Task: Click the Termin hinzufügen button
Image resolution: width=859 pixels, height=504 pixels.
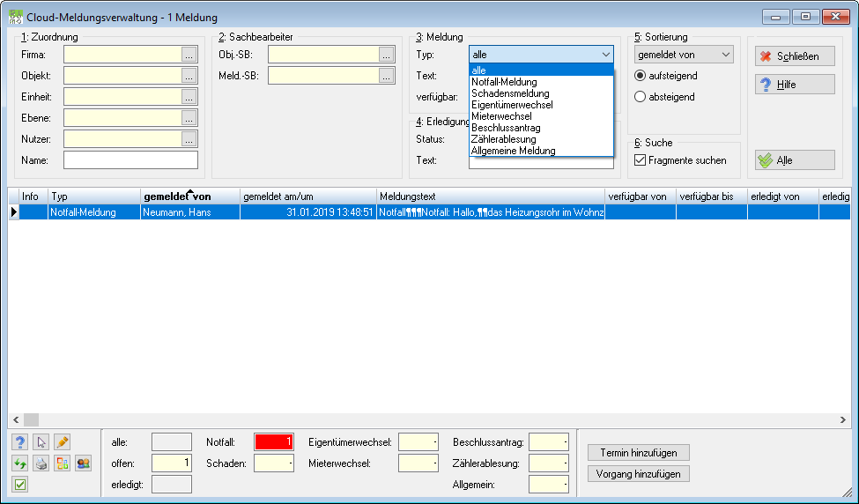Action: point(638,453)
